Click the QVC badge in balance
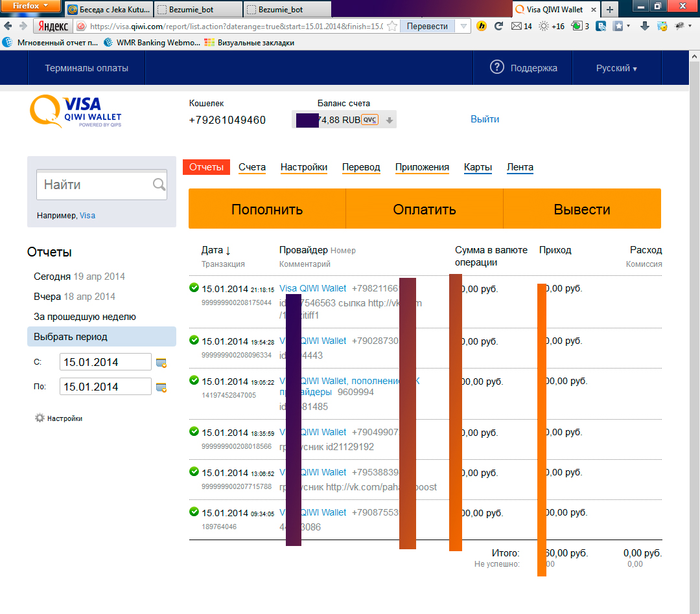Image resolution: width=700 pixels, height=614 pixels. (369, 120)
